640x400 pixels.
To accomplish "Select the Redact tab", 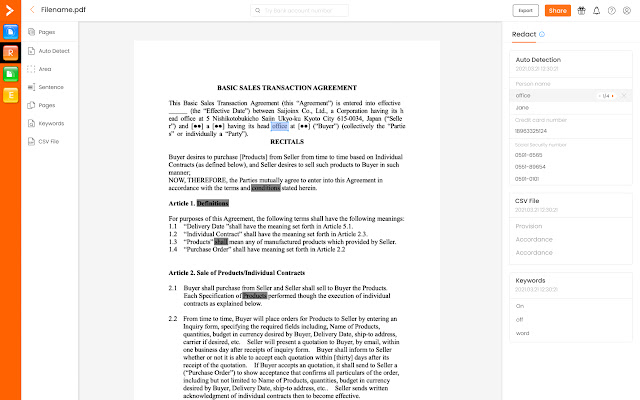I will pyautogui.click(x=524, y=34).
